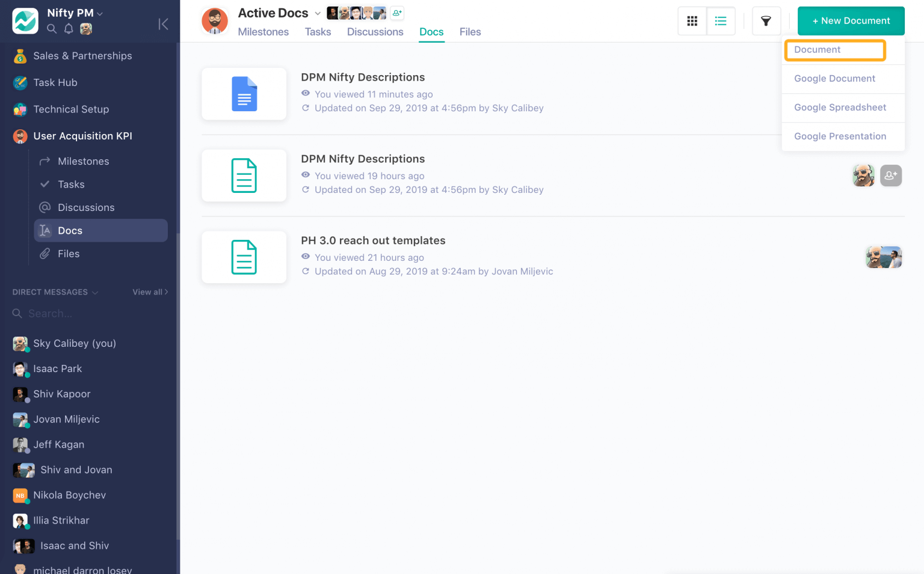Open the Milestones icon in User Acquisition KPI
924x574 pixels.
coord(45,161)
